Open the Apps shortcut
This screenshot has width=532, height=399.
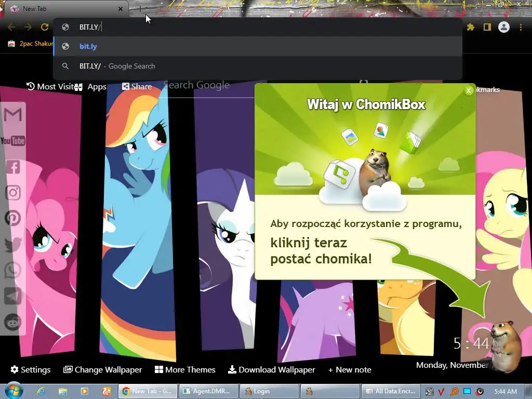(91, 87)
